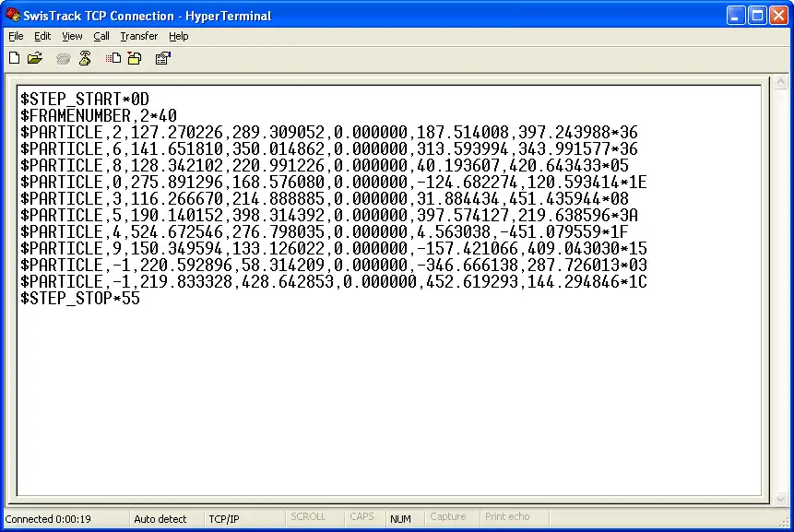
Task: Start a file send with the Send icon
Action: (x=111, y=57)
